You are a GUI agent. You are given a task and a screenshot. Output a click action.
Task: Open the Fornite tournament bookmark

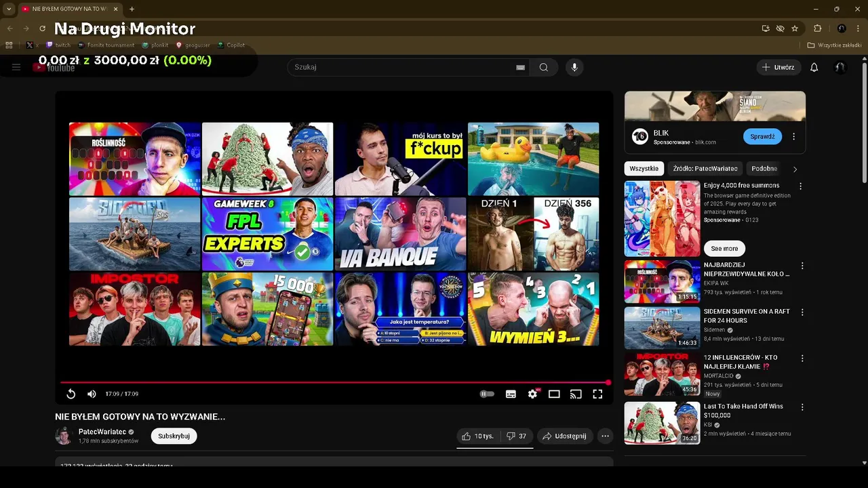point(106,45)
